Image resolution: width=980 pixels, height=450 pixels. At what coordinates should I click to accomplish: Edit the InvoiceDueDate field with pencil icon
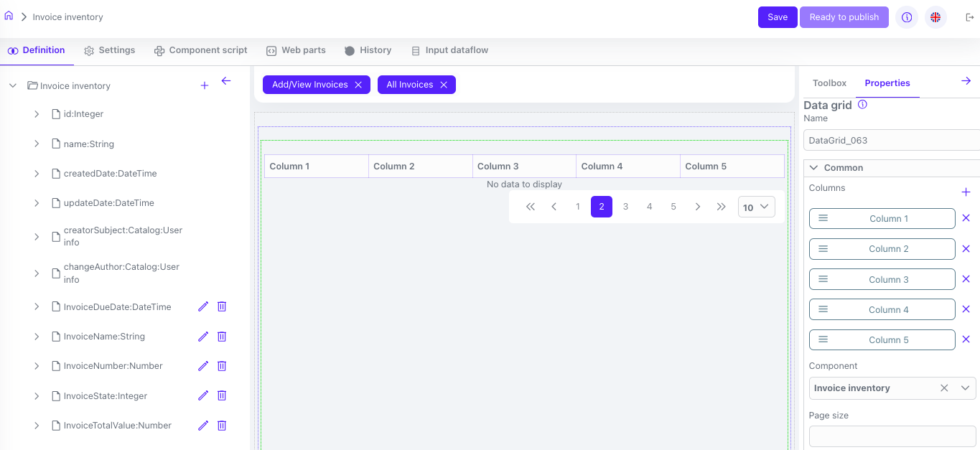coord(203,306)
